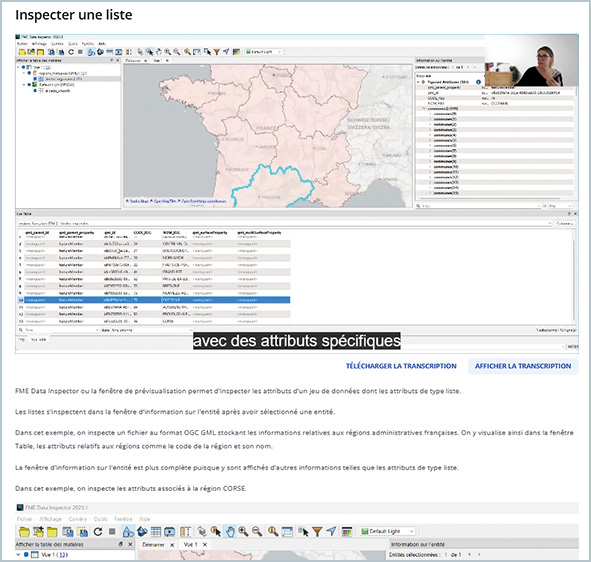Click Zoom Out magnifier in lower screenshot toolbar
The height and width of the screenshot is (562, 591).
pyautogui.click(x=257, y=532)
